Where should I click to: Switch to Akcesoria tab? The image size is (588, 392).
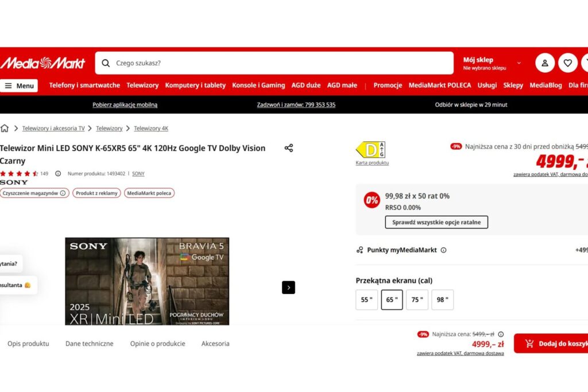(215, 343)
